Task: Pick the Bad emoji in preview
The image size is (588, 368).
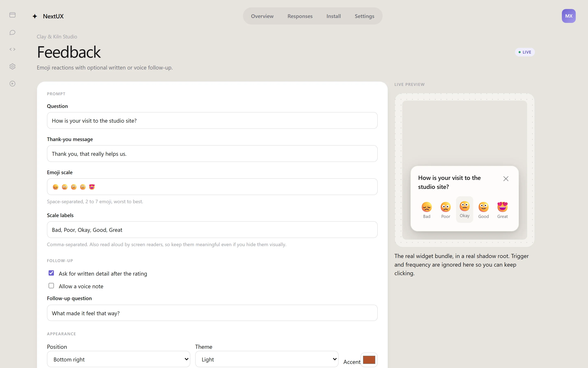Action: (427, 210)
